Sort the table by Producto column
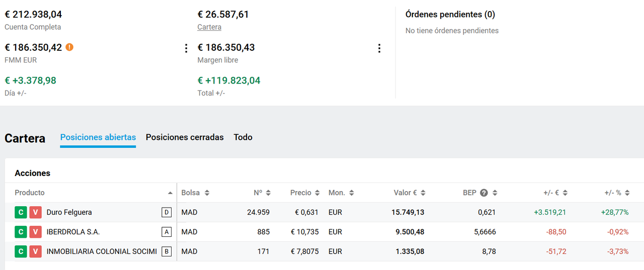This screenshot has height=270, width=644. pyautogui.click(x=170, y=193)
